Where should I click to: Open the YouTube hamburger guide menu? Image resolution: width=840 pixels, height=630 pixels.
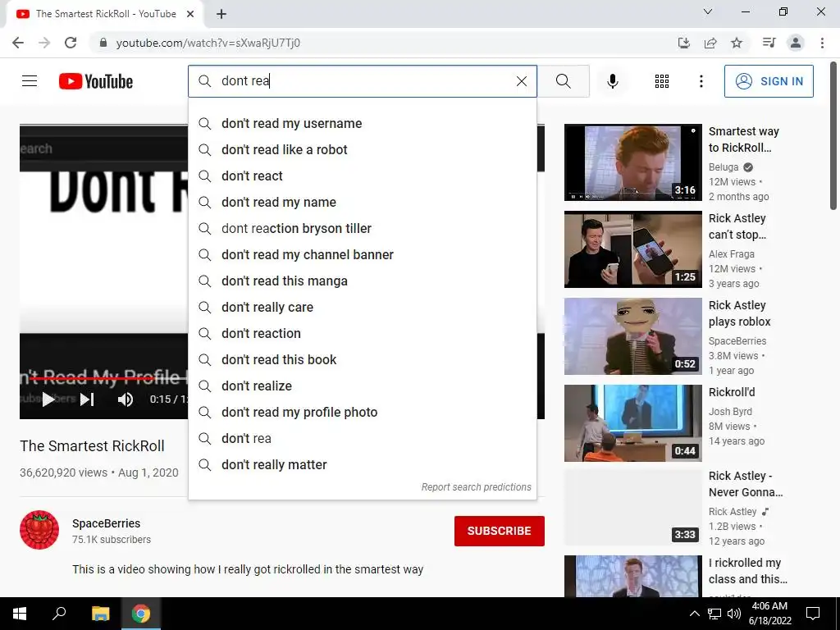(x=30, y=81)
